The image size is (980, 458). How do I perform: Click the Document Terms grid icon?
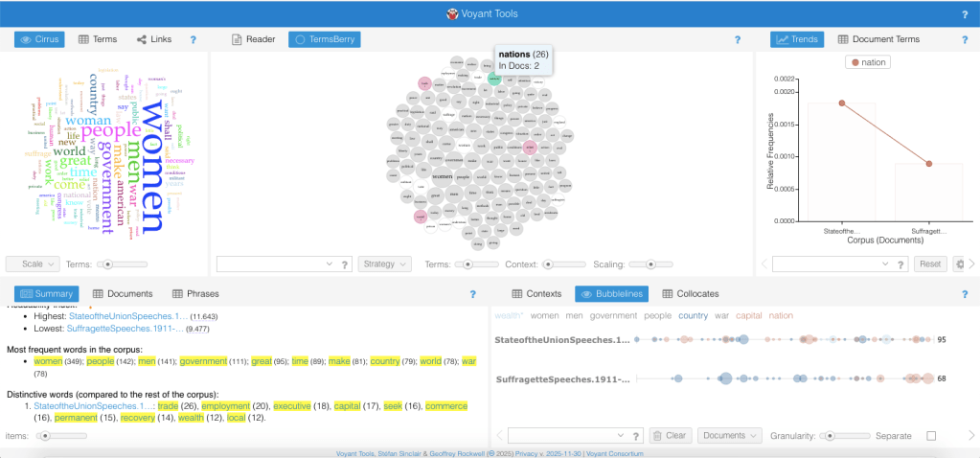tap(843, 39)
